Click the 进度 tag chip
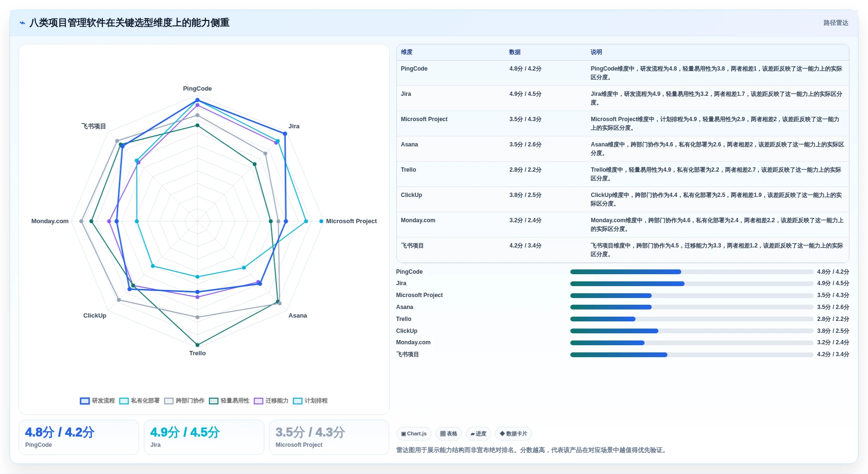868x474 pixels. pyautogui.click(x=478, y=433)
